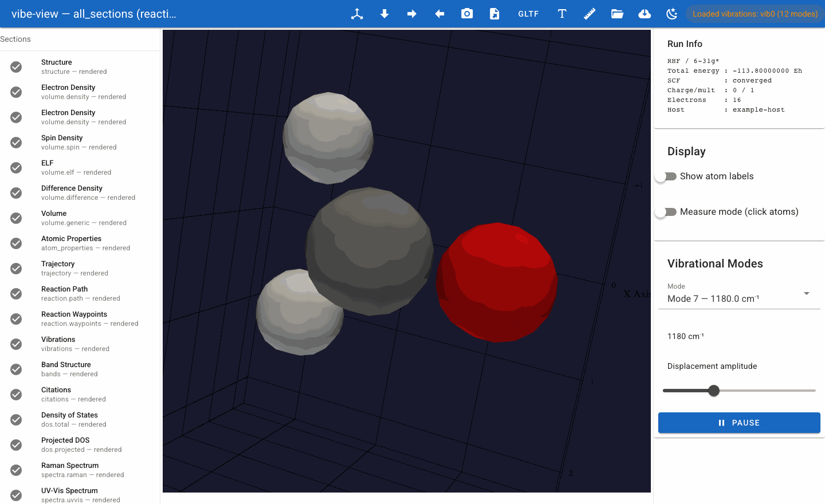The width and height of the screenshot is (825, 504).
Task: Click the export file icon
Action: click(494, 14)
